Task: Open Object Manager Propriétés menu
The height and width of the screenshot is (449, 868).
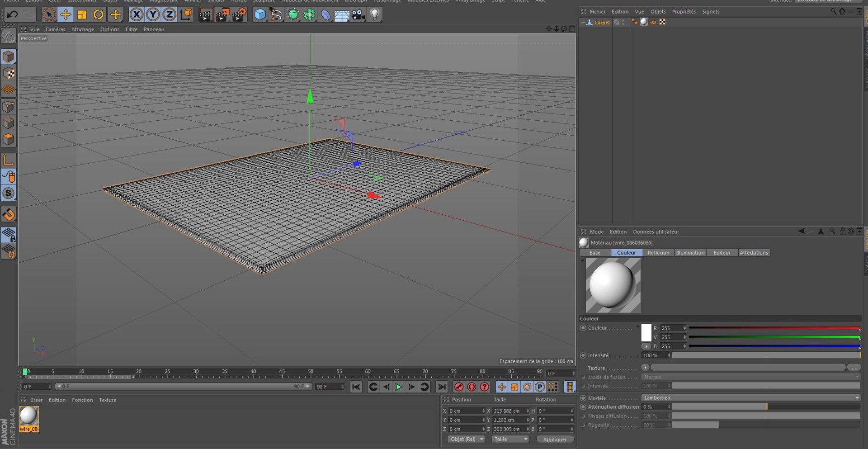Action: (684, 12)
